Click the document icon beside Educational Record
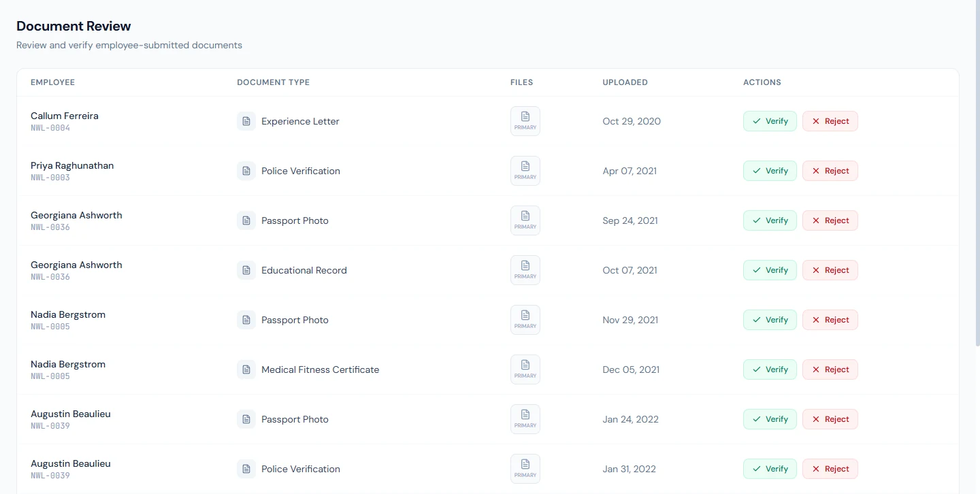Screen dimensions: 980x494 click(246, 270)
